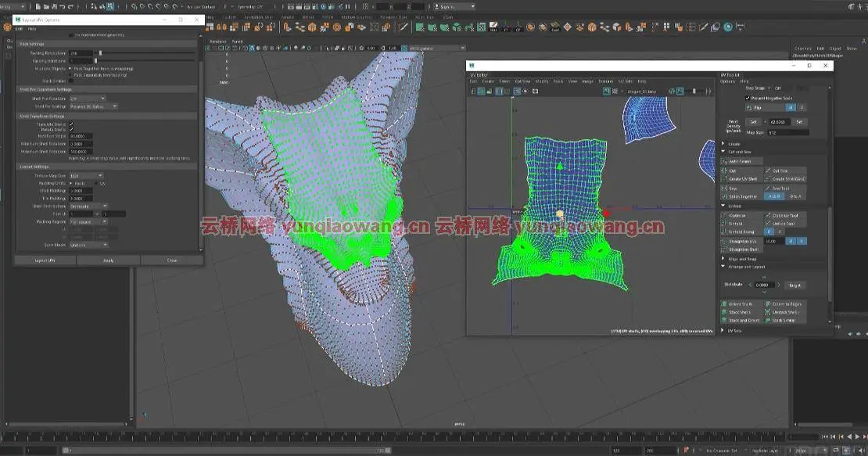Select the Optimize Tool
This screenshot has height=456, width=868.
[785, 215]
